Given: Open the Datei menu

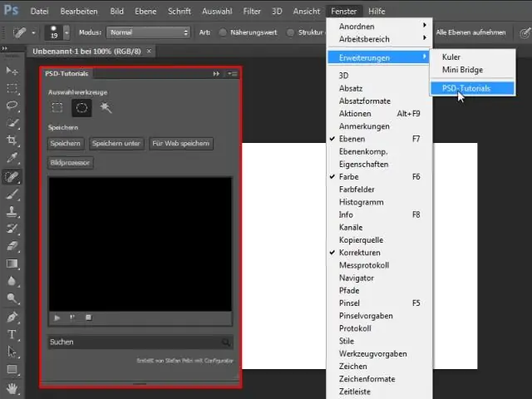Looking at the screenshot, I should click(x=39, y=12).
